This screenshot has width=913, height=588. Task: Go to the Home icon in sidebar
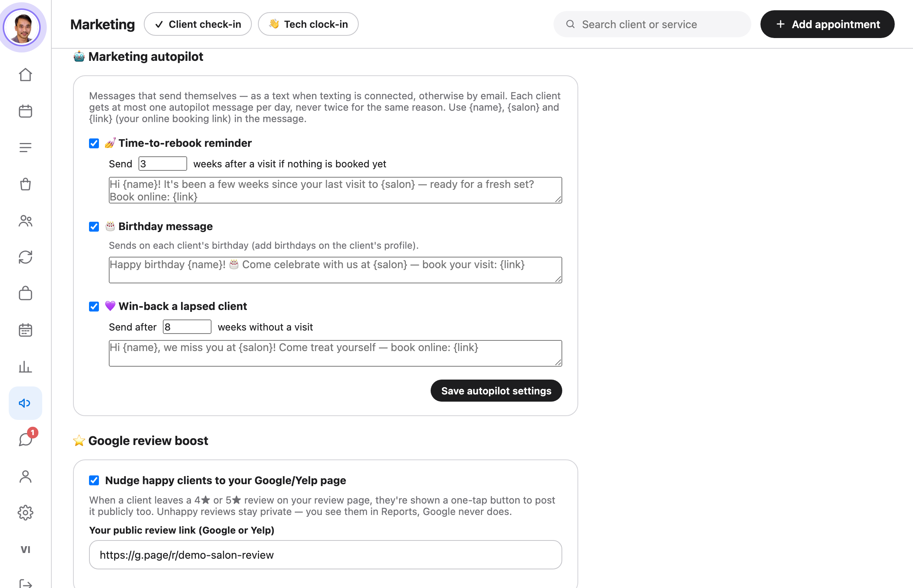coord(25,75)
